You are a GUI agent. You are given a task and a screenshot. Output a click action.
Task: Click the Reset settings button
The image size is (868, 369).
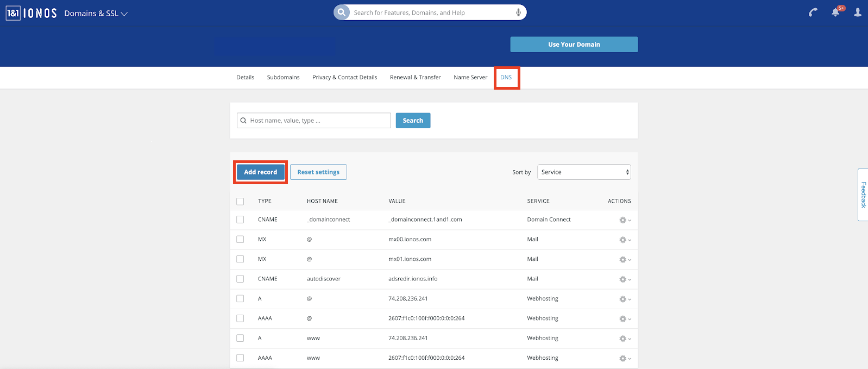click(x=318, y=172)
